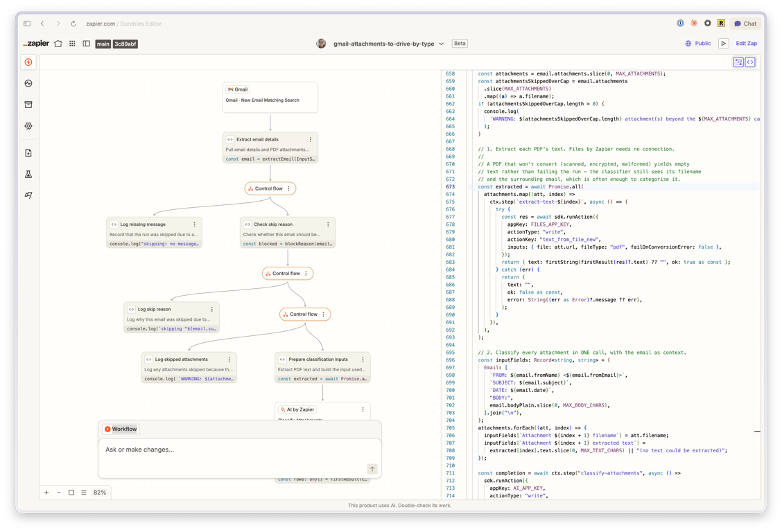Click the user avatar next to Zap name
This screenshot has height=532, width=782.
(x=321, y=44)
